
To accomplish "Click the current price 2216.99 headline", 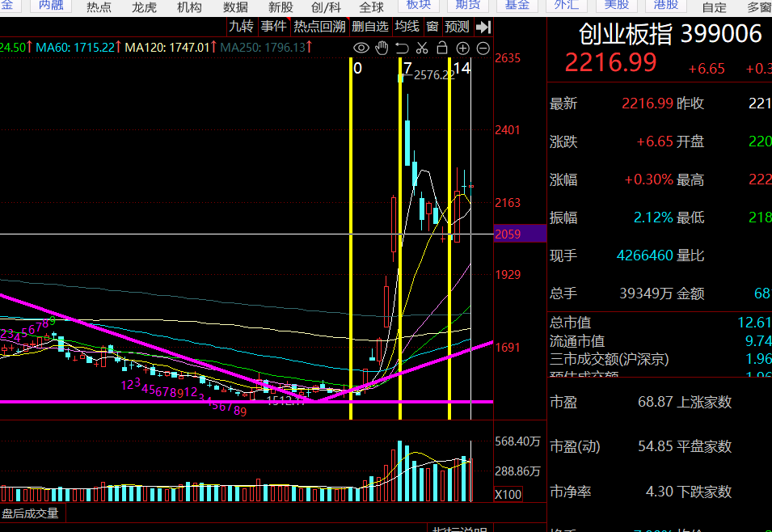I will [610, 62].
